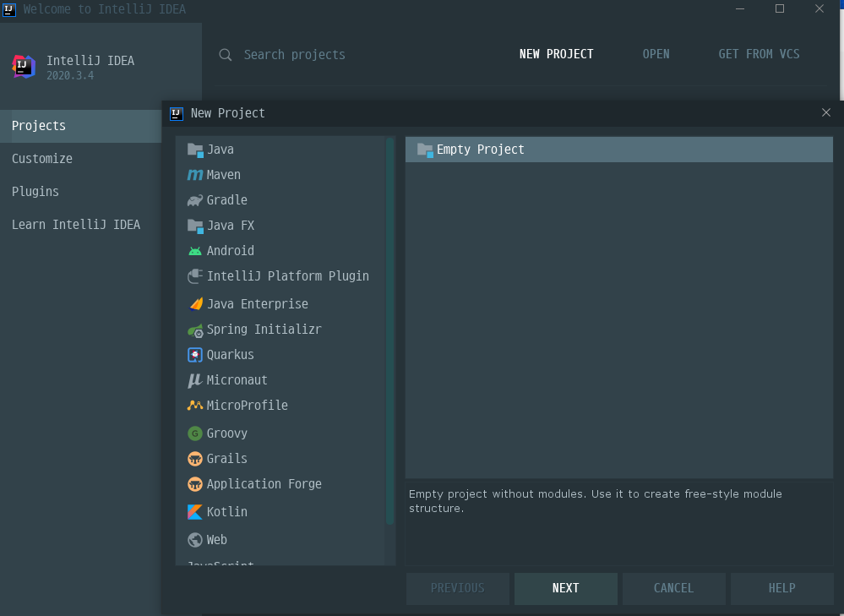Choose Application Forge entry
The width and height of the screenshot is (844, 616).
[280, 484]
